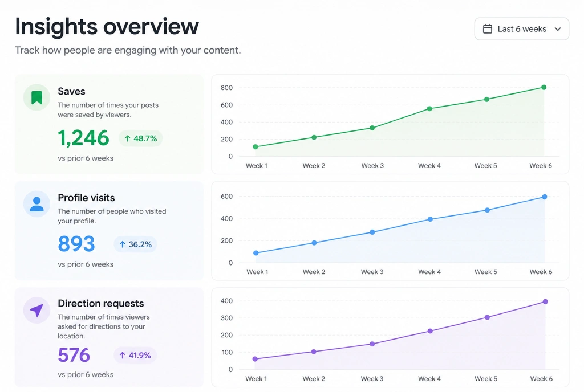Select Week 6 point on Profile visits chart
Viewport: 584px width, 392px height.
pos(545,197)
